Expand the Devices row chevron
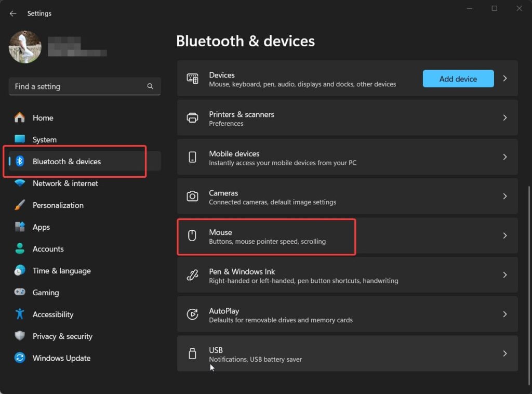The width and height of the screenshot is (532, 394). (504, 78)
